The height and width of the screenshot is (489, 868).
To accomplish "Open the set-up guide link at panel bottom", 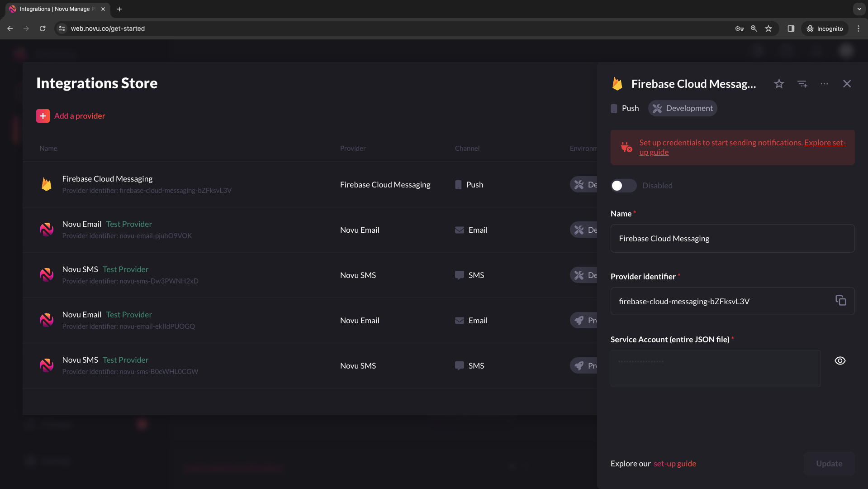I will 675,464.
